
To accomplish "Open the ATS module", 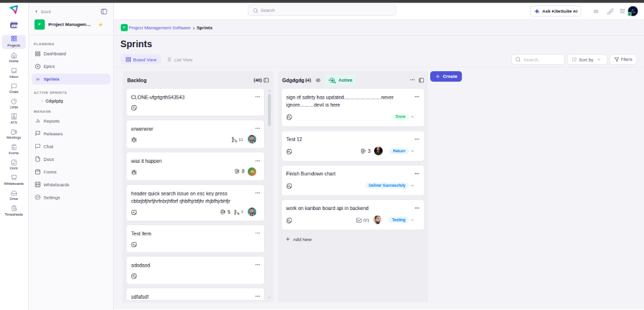I will tap(14, 119).
